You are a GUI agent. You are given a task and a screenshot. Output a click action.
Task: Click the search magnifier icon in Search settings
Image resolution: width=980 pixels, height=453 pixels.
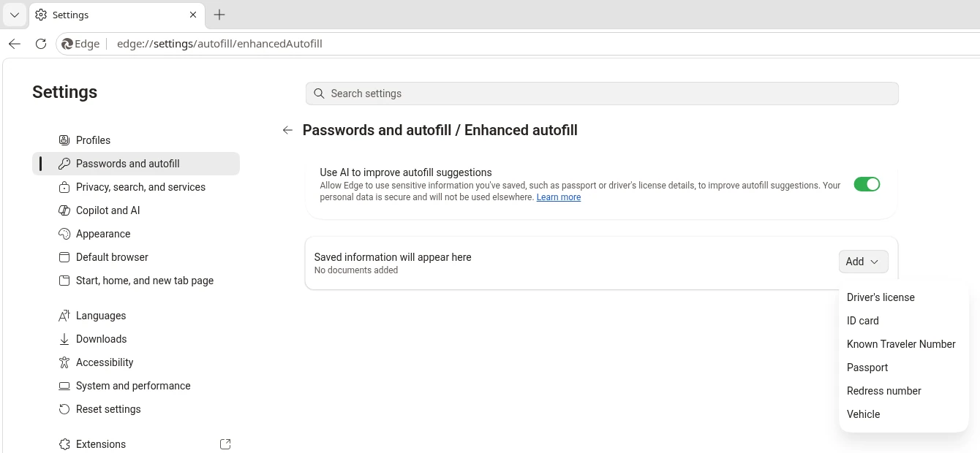(x=319, y=94)
